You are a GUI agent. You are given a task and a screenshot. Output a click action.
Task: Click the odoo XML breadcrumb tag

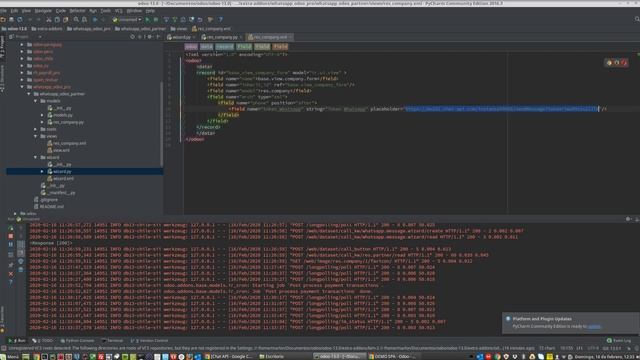191,47
